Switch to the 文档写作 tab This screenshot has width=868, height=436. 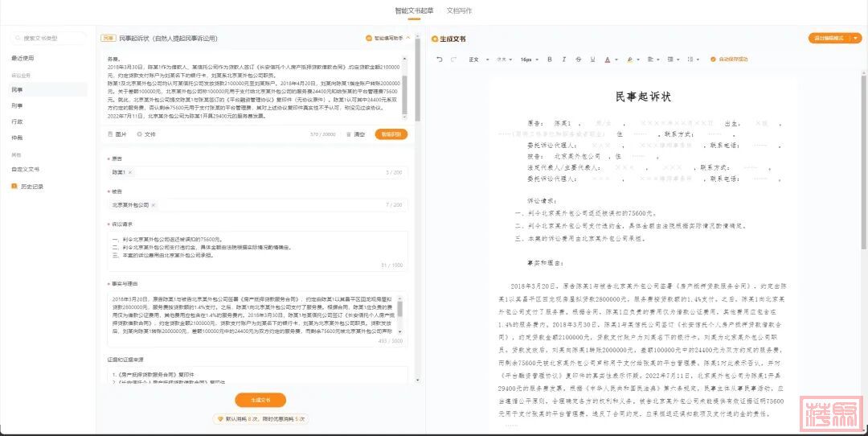(x=459, y=10)
